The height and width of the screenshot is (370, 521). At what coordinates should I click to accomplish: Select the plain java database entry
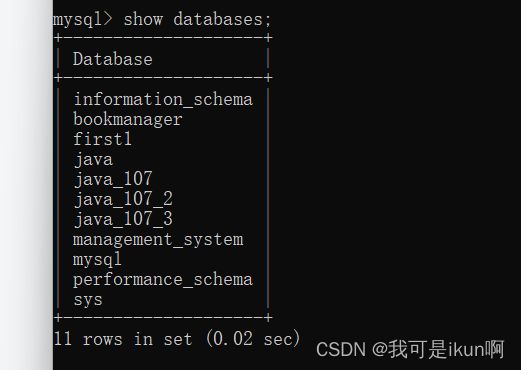pyautogui.click(x=94, y=159)
